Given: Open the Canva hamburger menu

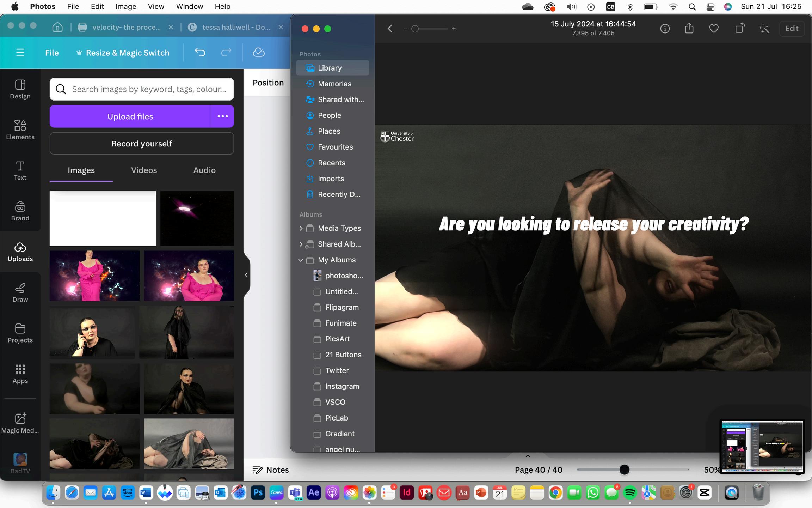Looking at the screenshot, I should 20,53.
